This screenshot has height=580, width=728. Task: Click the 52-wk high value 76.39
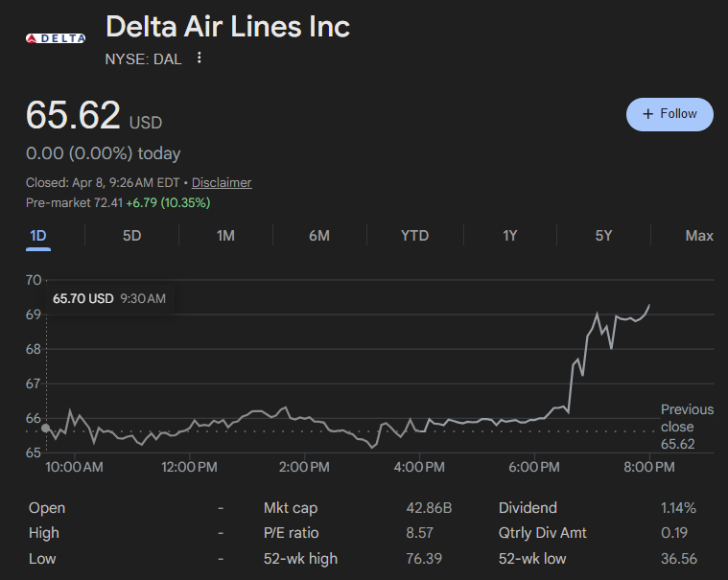coord(429,558)
